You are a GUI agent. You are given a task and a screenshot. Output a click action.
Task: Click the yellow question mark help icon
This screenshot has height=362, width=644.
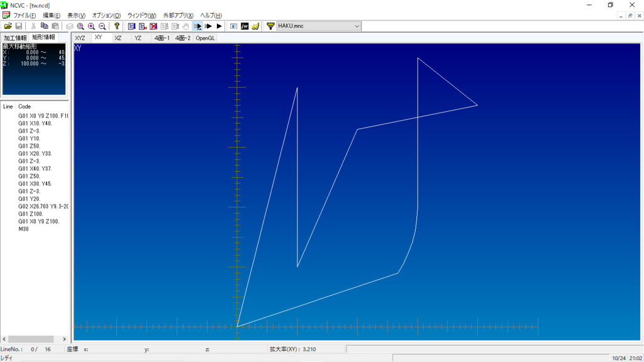[x=116, y=26]
